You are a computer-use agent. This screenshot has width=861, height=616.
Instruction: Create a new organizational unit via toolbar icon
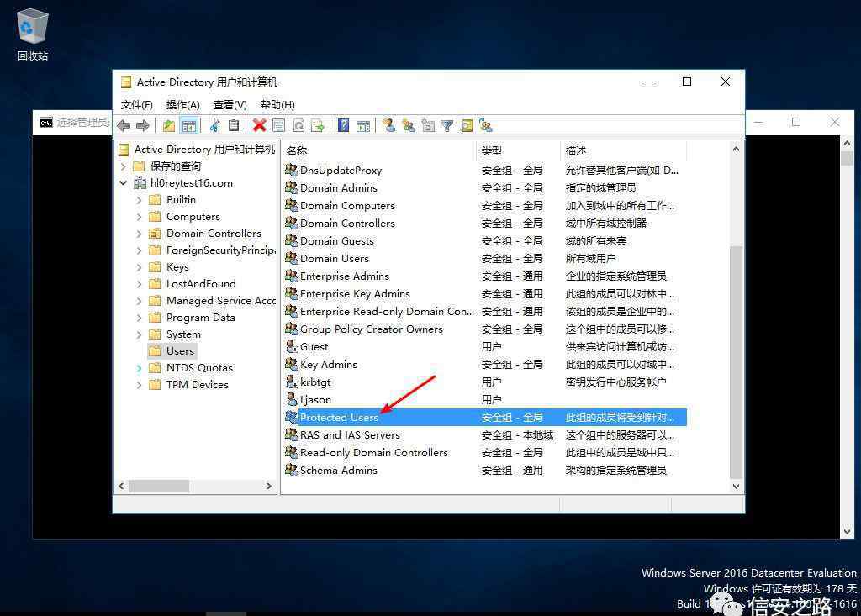[x=428, y=126]
